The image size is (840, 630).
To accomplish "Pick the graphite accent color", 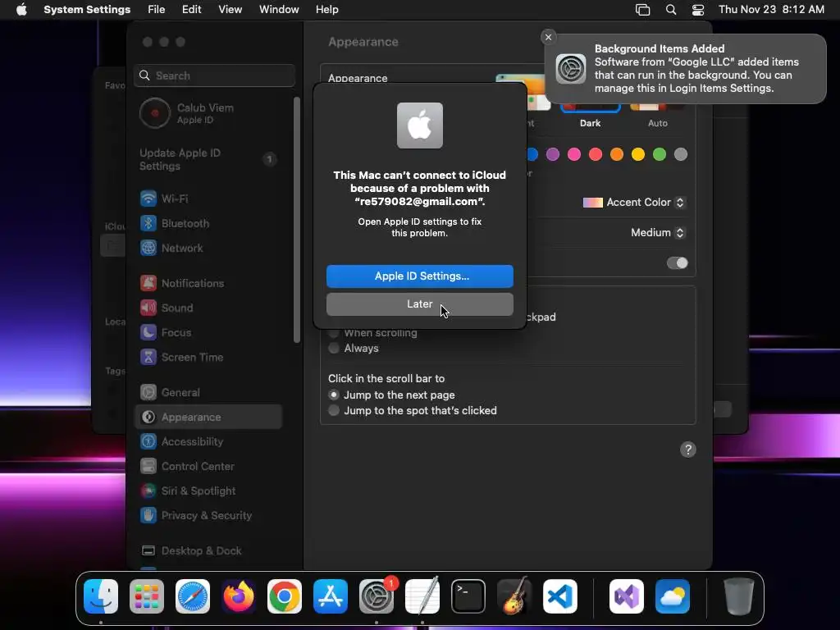I will [x=681, y=155].
